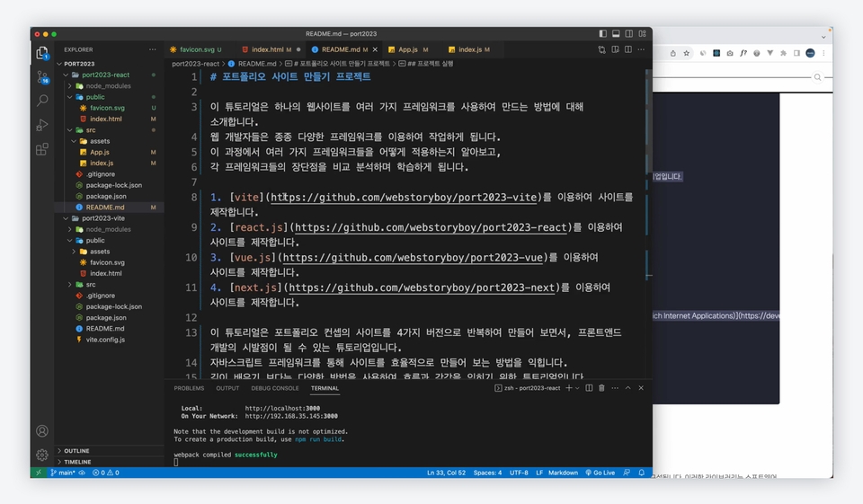The image size is (863, 504).
Task: Open the Extensions view
Action: point(42,149)
